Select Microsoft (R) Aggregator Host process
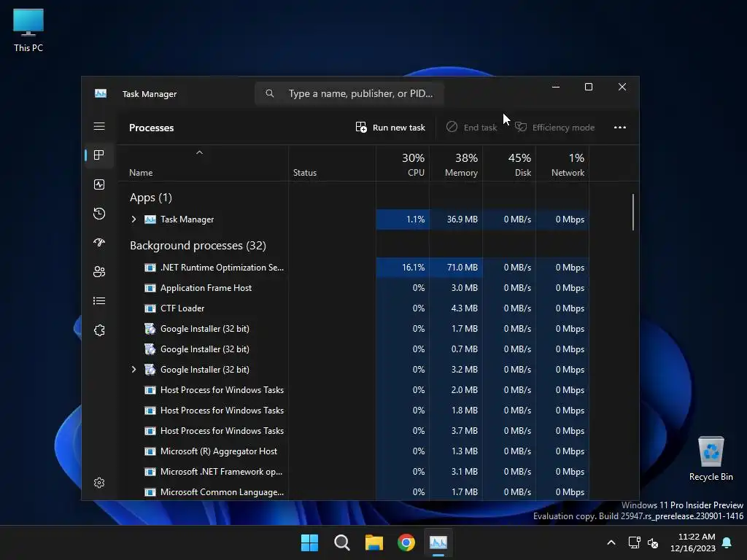Screen dimensions: 747x560 [x=353, y=451]
